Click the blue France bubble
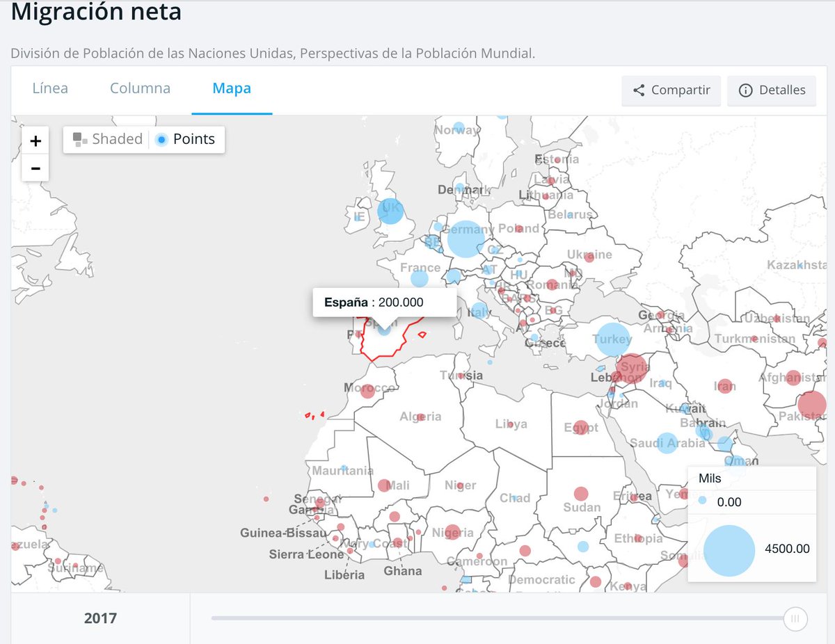The width and height of the screenshot is (835, 644). (419, 279)
